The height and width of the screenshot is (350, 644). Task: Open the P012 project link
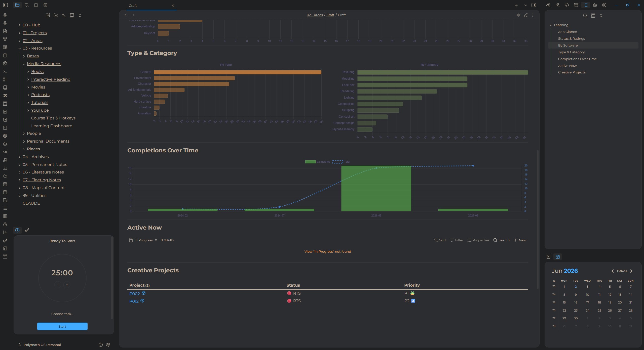[x=134, y=301]
